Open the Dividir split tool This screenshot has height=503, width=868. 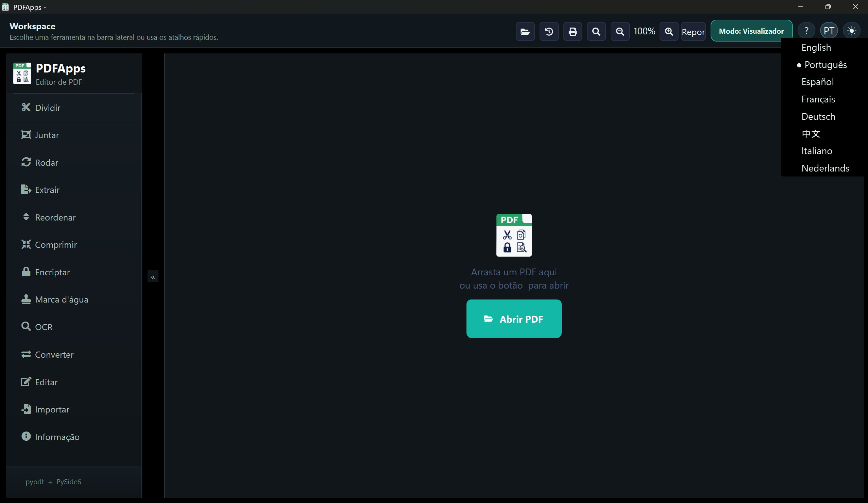click(x=74, y=108)
